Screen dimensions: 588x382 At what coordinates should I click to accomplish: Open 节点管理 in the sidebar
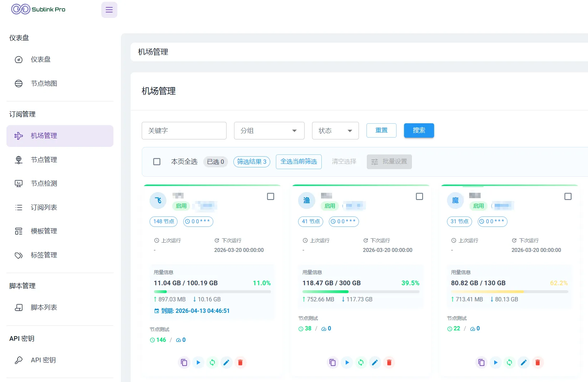tap(44, 160)
